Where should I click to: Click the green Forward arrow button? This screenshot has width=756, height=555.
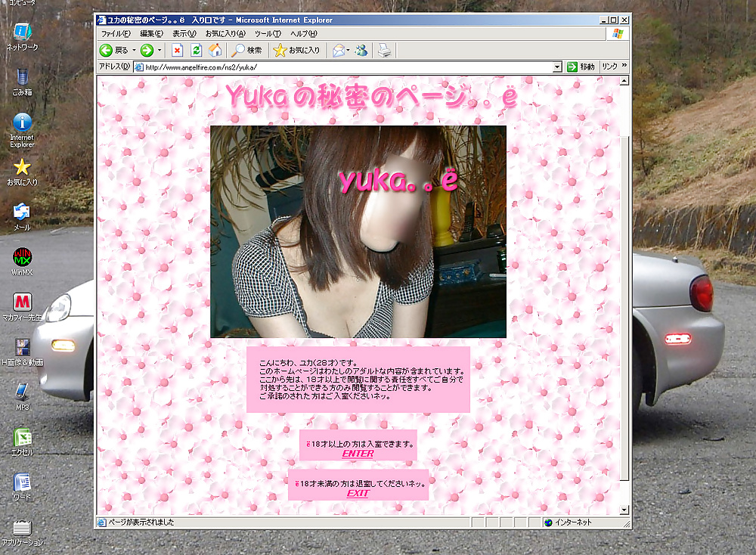(x=146, y=51)
